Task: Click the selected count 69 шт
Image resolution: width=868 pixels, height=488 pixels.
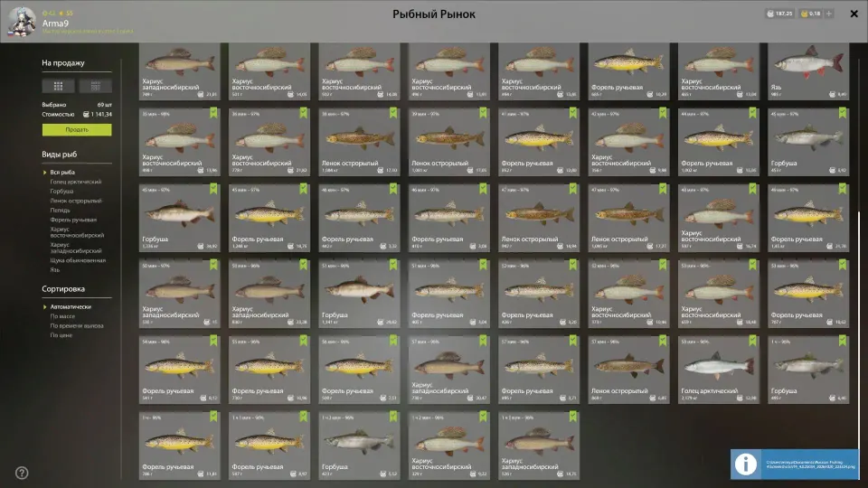Action: (105, 105)
